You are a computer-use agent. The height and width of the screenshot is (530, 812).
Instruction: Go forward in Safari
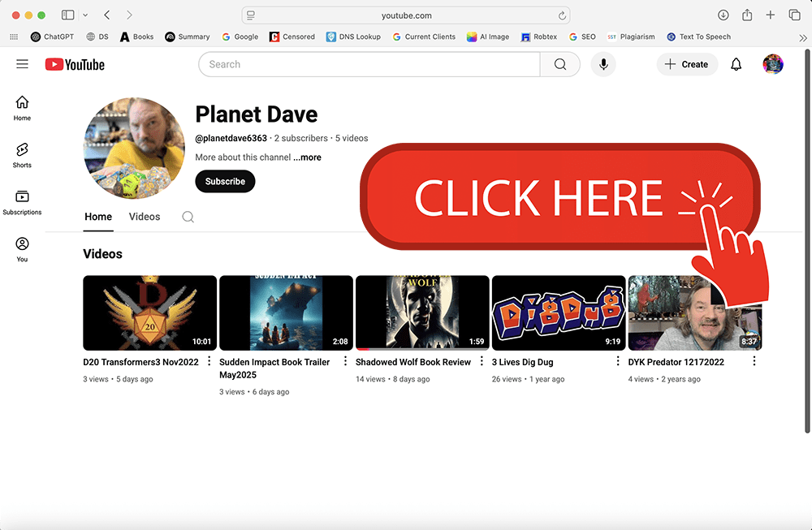click(x=129, y=15)
